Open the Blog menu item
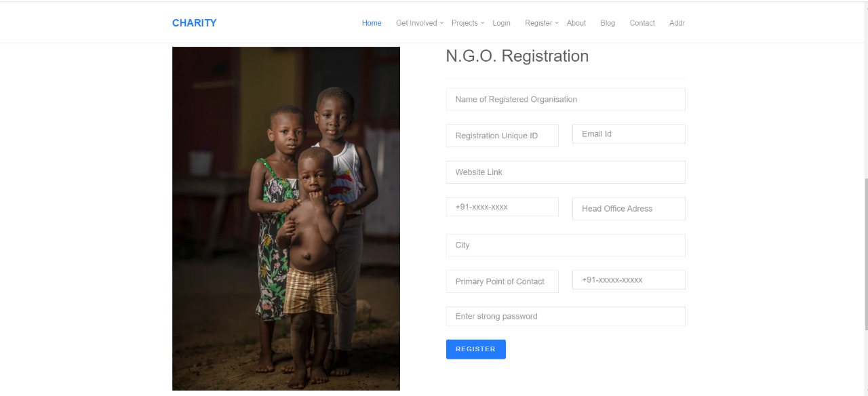The image size is (868, 396). (x=608, y=23)
